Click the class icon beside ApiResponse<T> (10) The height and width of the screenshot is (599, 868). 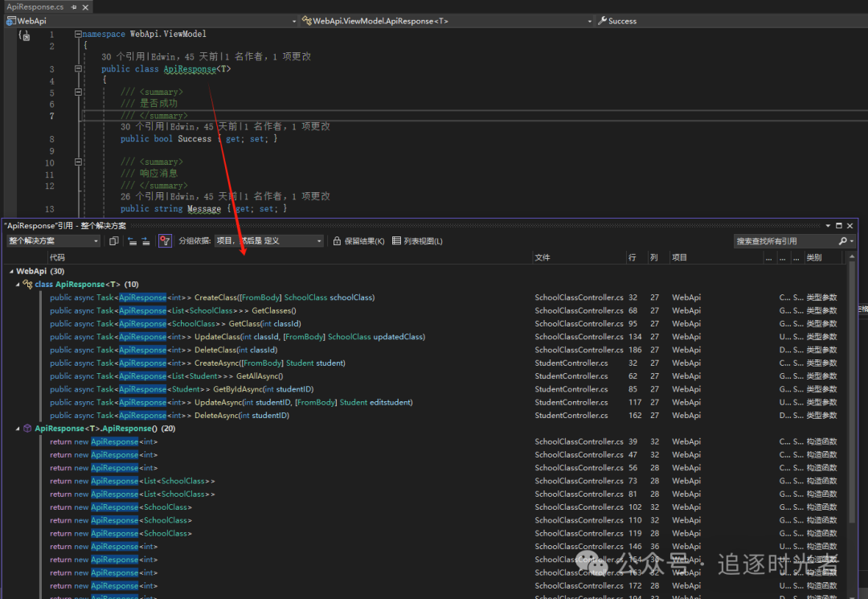(27, 284)
